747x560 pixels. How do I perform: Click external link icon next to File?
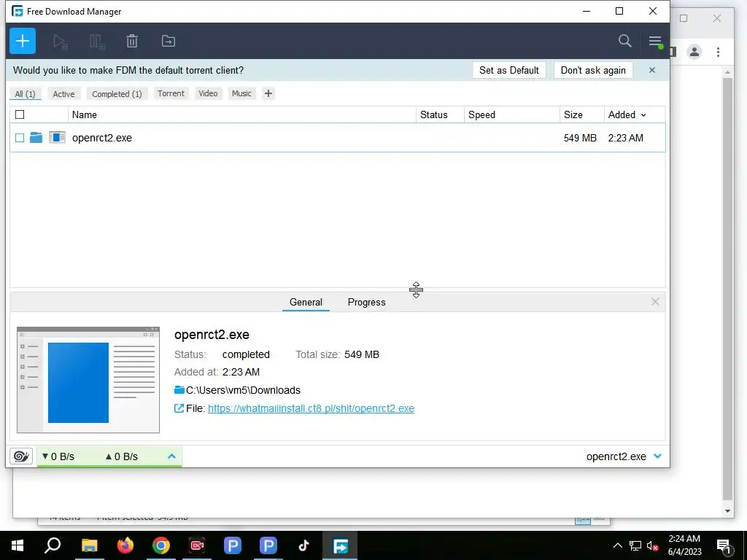point(179,408)
